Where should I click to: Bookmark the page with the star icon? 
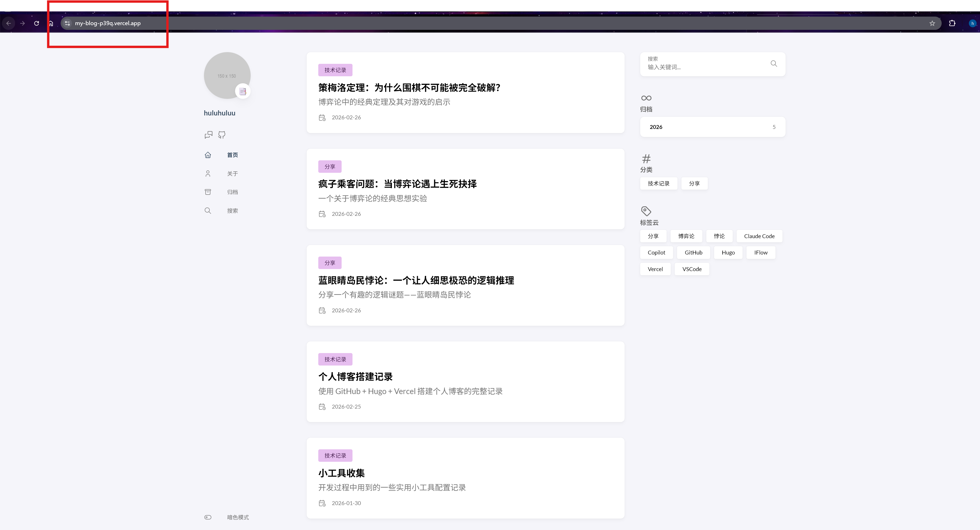coord(933,23)
